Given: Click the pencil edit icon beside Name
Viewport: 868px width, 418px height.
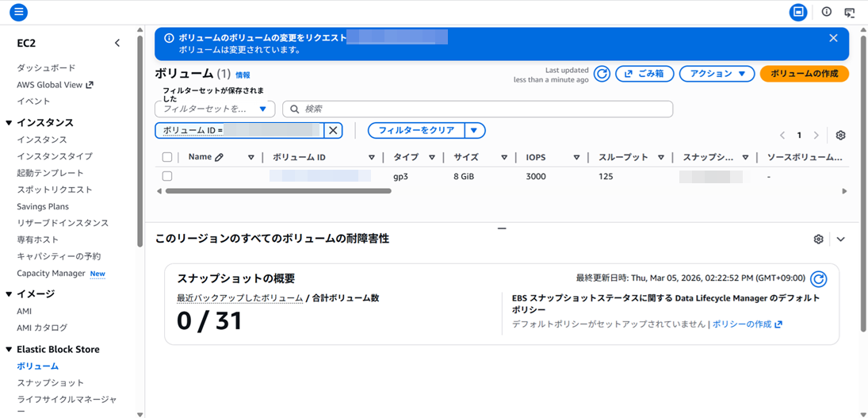Looking at the screenshot, I should click(x=220, y=157).
